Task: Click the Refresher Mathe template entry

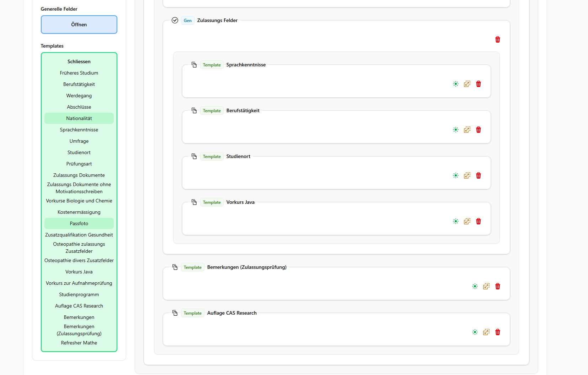Action: 79,343
